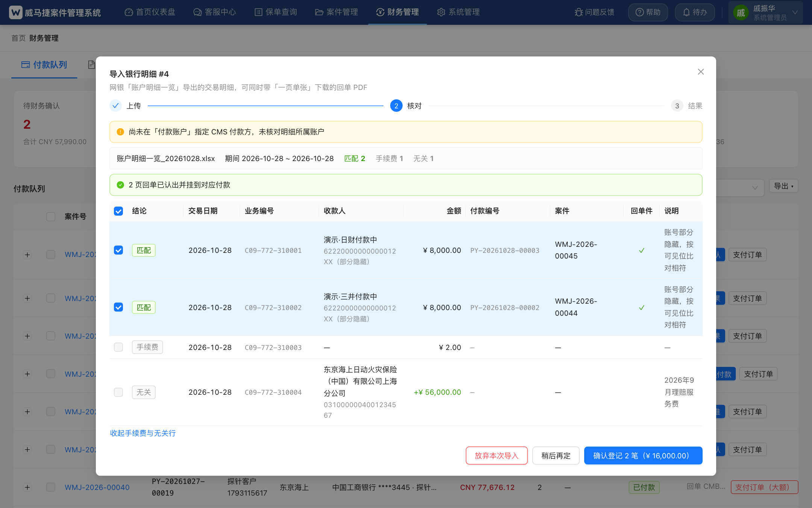Click the step 2 核对 circle
This screenshot has height=508, width=812.
(x=396, y=106)
